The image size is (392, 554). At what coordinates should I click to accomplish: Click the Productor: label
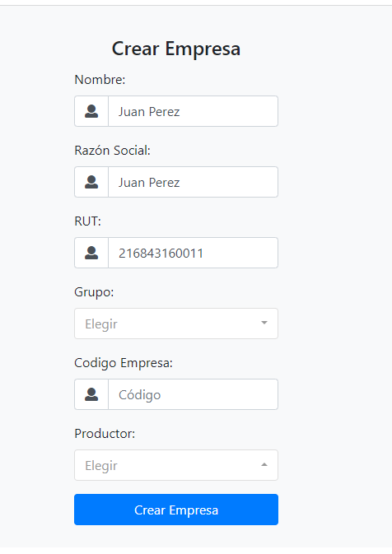(105, 434)
